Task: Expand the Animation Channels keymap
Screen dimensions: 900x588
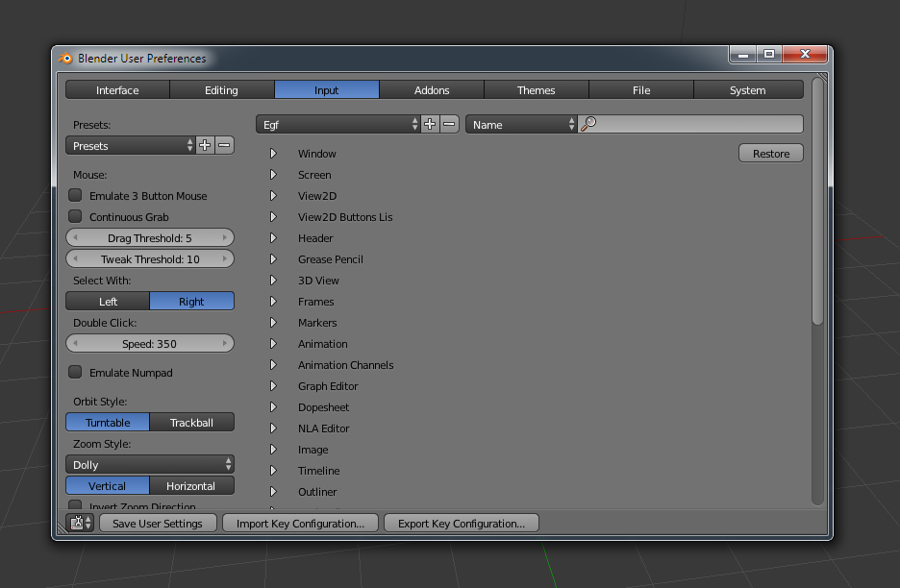Action: (x=273, y=365)
